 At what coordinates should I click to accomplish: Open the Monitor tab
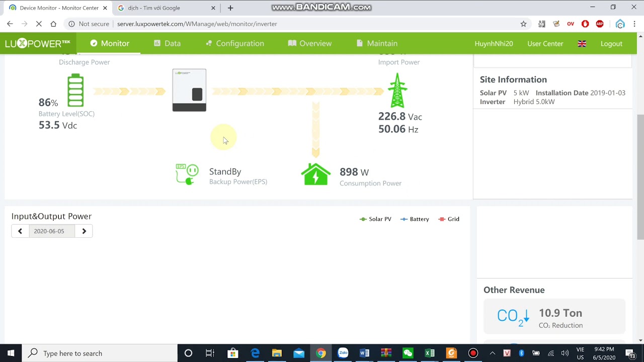(x=110, y=43)
